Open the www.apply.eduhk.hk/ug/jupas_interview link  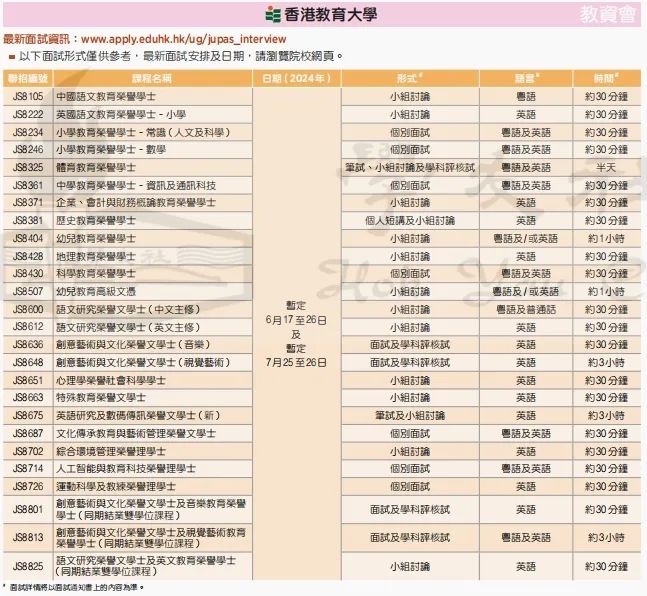[184, 39]
